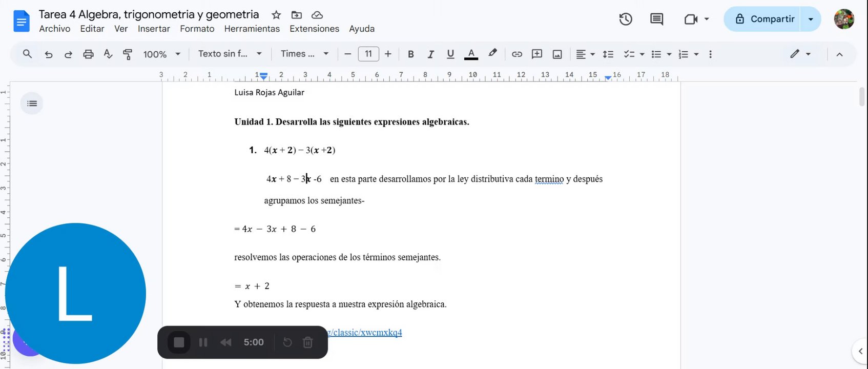Screen dimensions: 868x369
Task: Increase font size plus button
Action: 388,54
